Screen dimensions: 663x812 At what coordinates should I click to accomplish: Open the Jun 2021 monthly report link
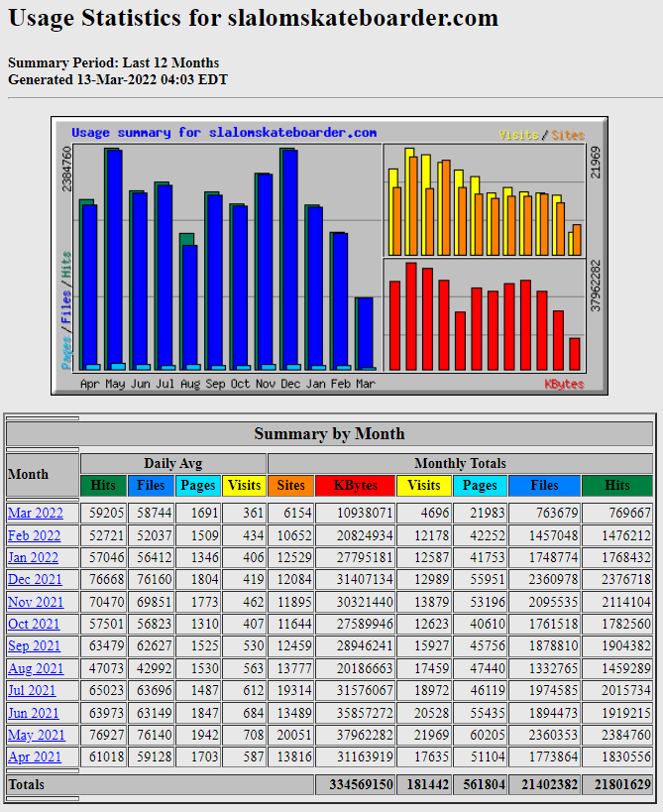pos(33,713)
